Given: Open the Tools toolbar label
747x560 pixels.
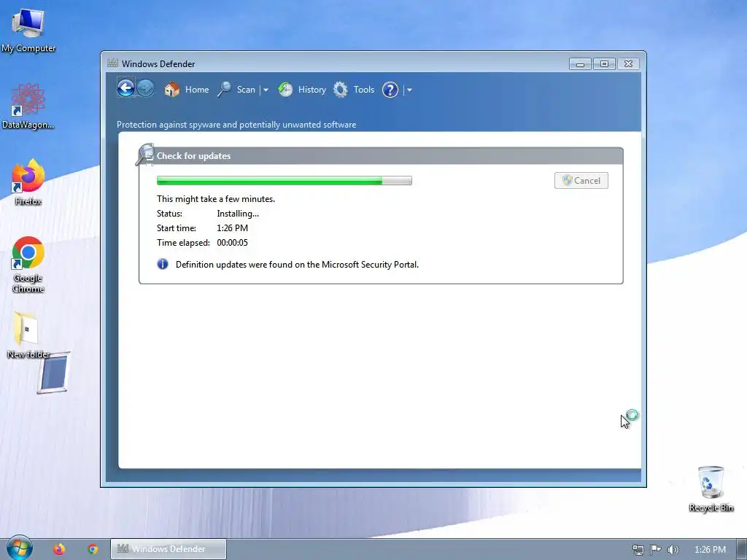Looking at the screenshot, I should [x=364, y=90].
